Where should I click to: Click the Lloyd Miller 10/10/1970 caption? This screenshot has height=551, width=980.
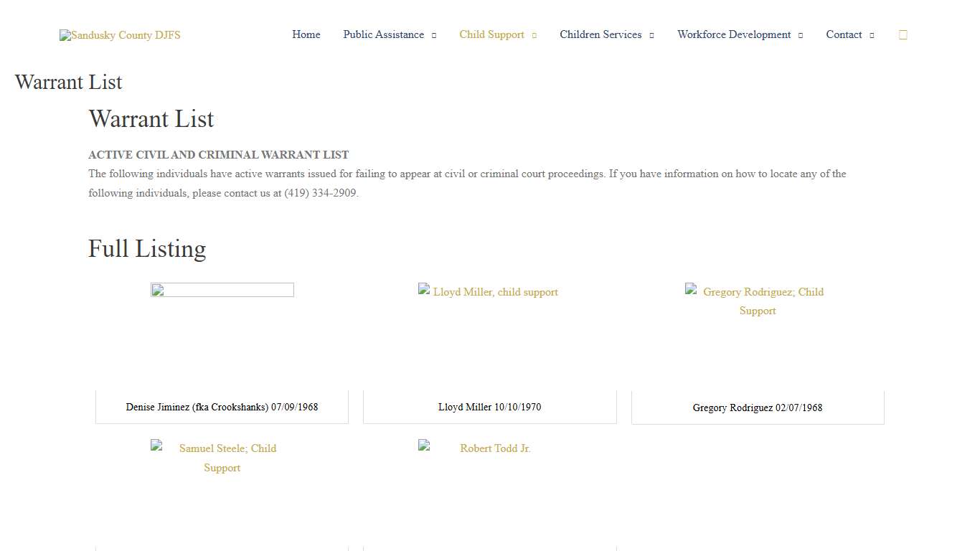489,407
